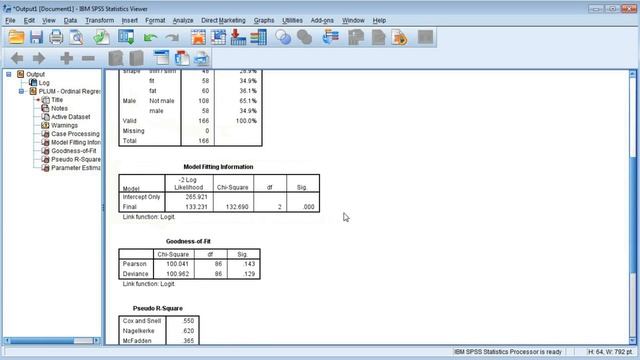Click the Model Fitting Information table title

(x=218, y=167)
